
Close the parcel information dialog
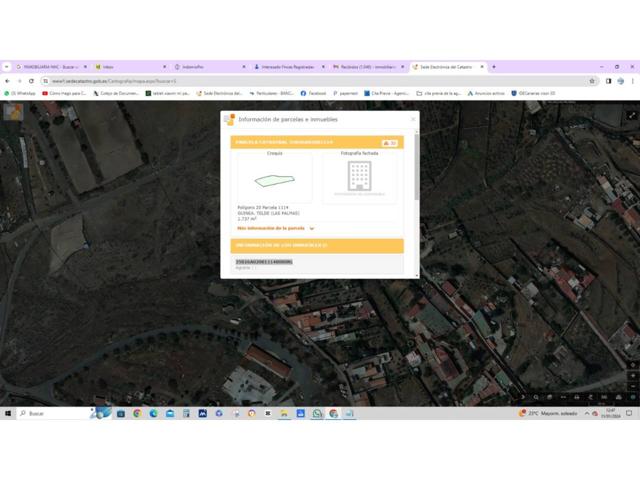[413, 119]
